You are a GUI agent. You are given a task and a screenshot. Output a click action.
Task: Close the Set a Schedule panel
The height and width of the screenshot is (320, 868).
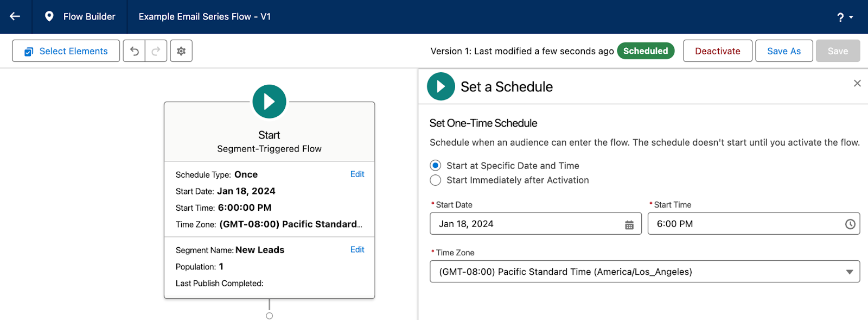(857, 83)
